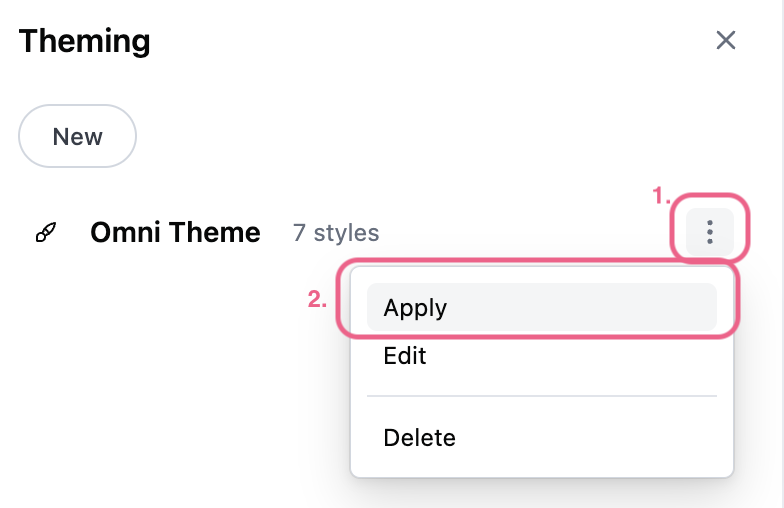This screenshot has height=508, width=784.
Task: Select Delete to remove Omni Theme
Action: (x=419, y=437)
